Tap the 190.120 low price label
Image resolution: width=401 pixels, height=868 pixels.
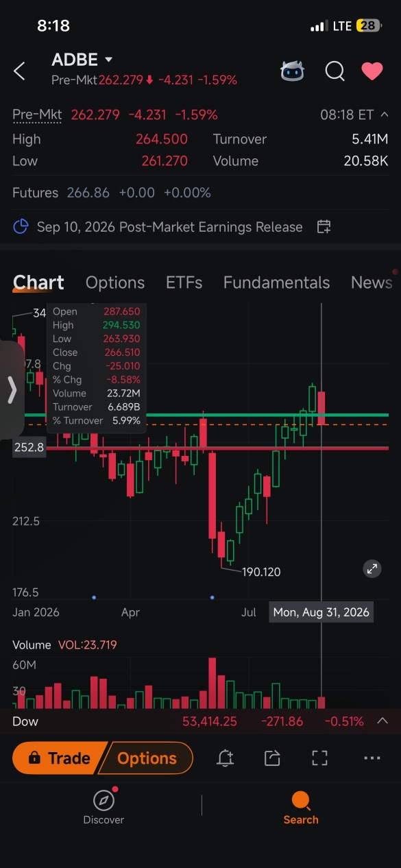click(261, 572)
